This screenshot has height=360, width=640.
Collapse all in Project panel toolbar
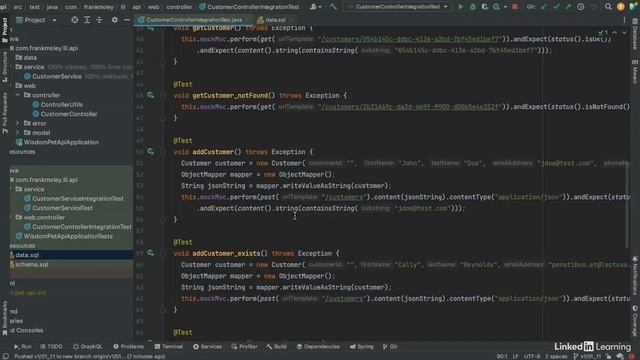pyautogui.click(x=99, y=20)
